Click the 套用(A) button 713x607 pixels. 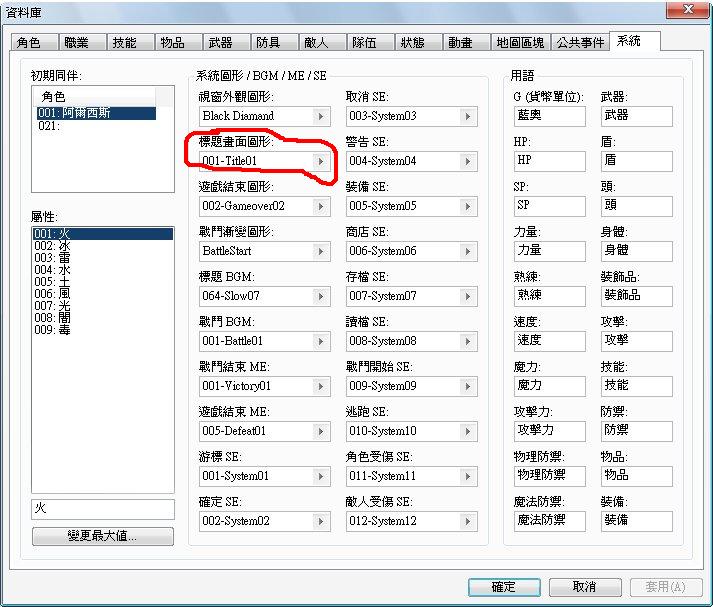[666, 587]
